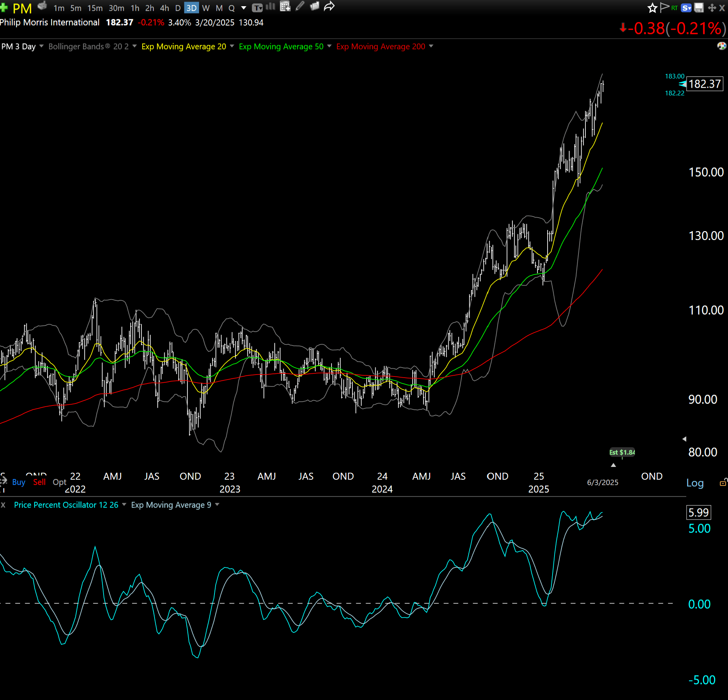728x700 pixels.
Task: Open the pencil drawing tools icon
Action: 300,7
